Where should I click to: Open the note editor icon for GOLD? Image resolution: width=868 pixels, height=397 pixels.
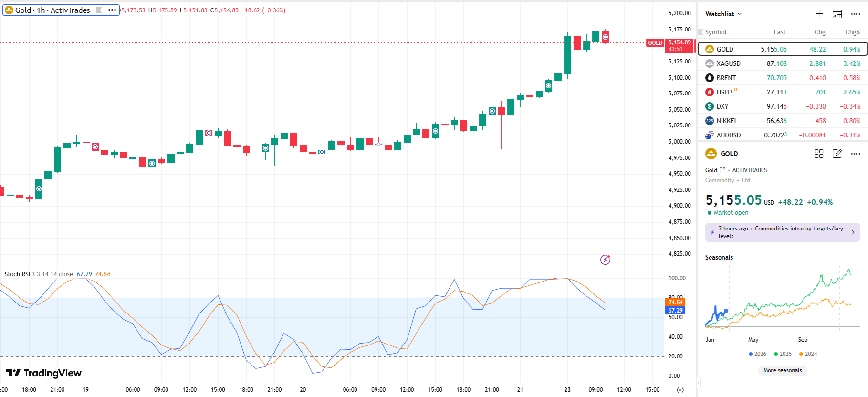pyautogui.click(x=837, y=154)
